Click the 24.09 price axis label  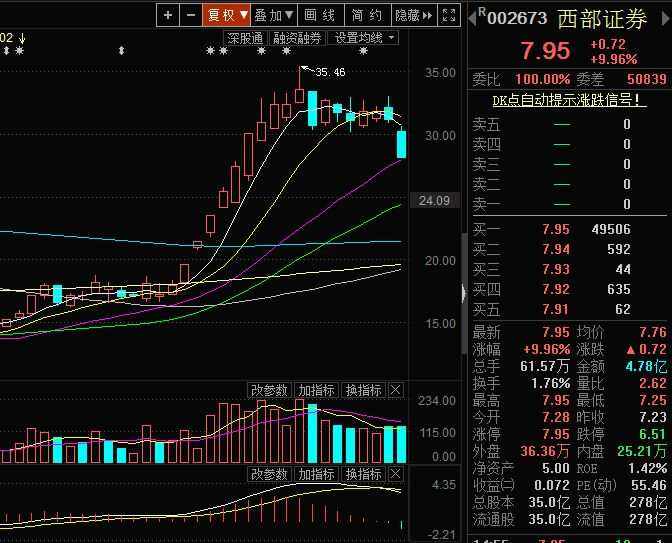434,200
